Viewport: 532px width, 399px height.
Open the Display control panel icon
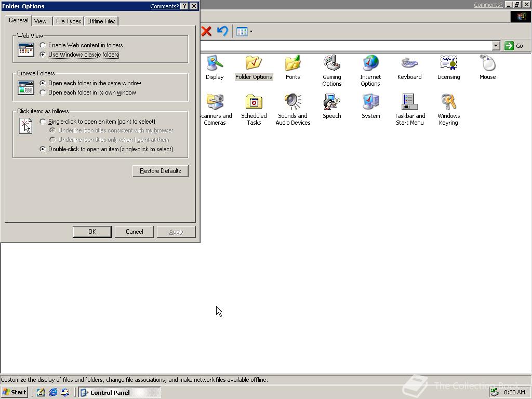click(x=215, y=68)
